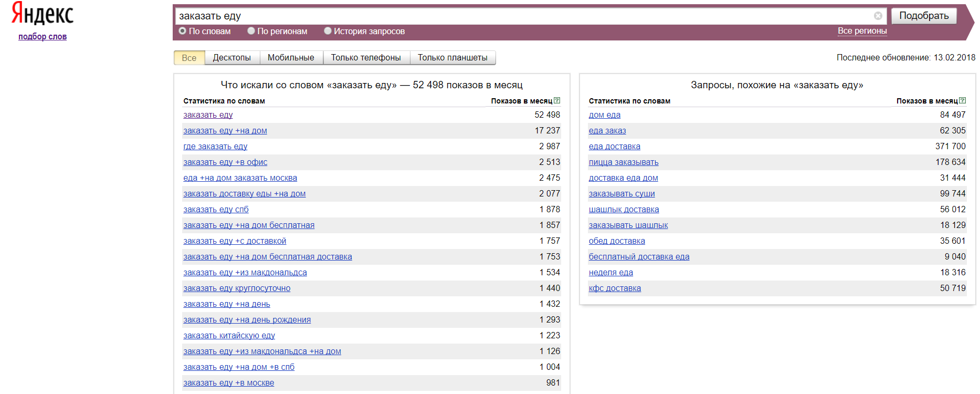Open 'заказать еду +из макдональдса +на дом' link

(262, 351)
